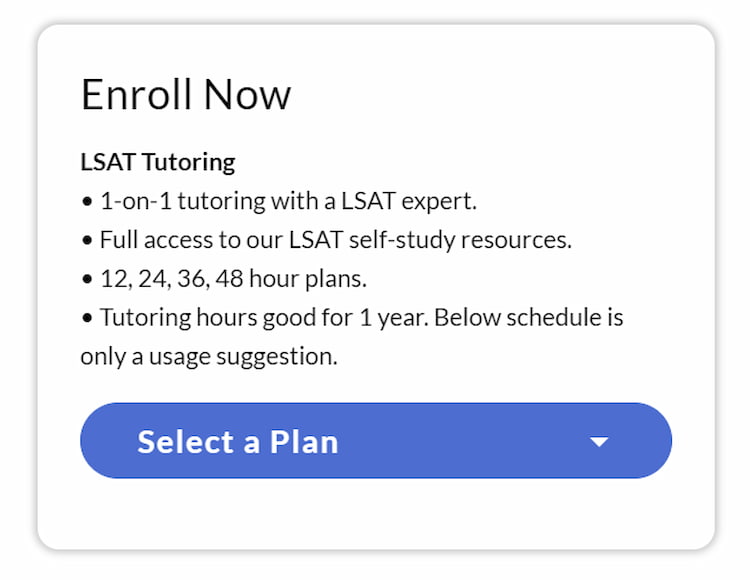Click the LSAT expert phrase
750x580 pixels.
pos(408,201)
